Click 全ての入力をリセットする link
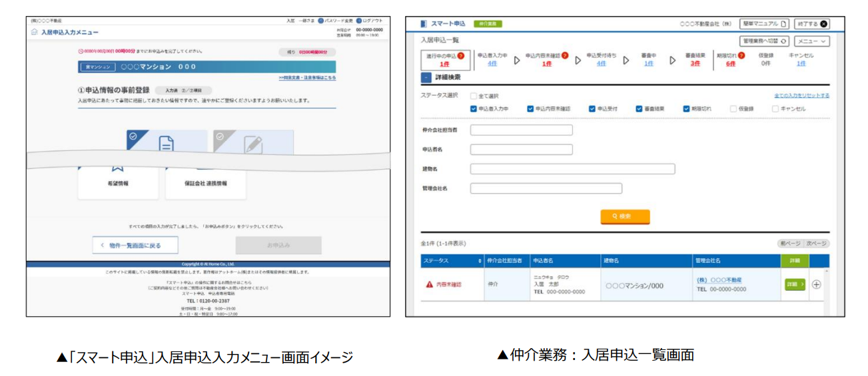Viewport: 868px width, 376px height. point(802,96)
